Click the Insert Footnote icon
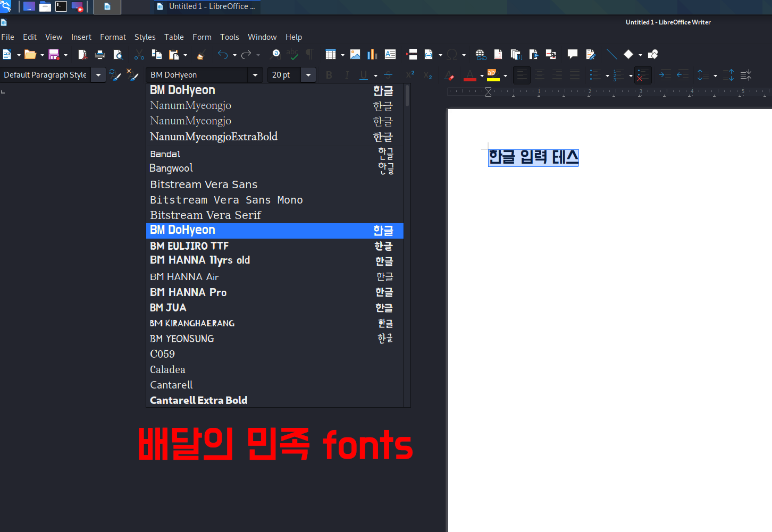Viewport: 772px width, 532px height. 498,54
